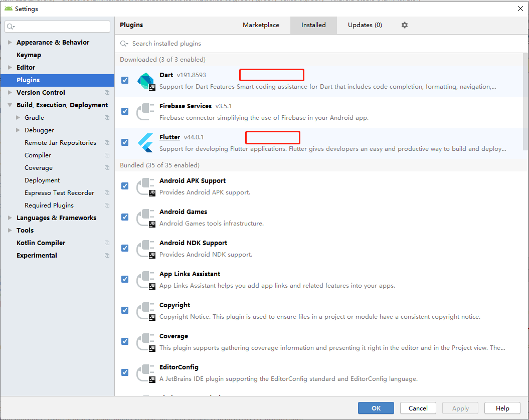This screenshot has height=420, width=529.
Task: Click project-level icon next to Remote Jar Repositories
Action: [x=107, y=143]
